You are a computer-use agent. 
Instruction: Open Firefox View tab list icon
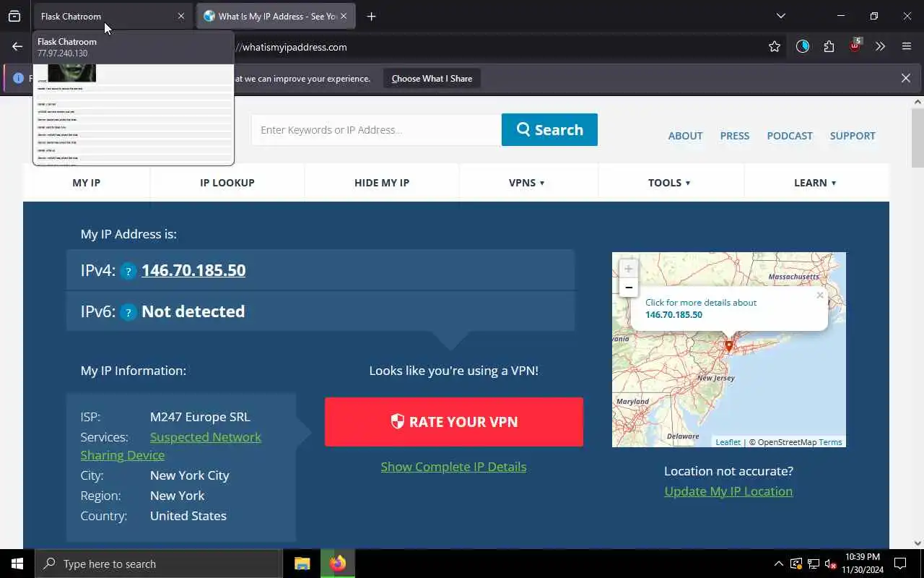(x=14, y=16)
